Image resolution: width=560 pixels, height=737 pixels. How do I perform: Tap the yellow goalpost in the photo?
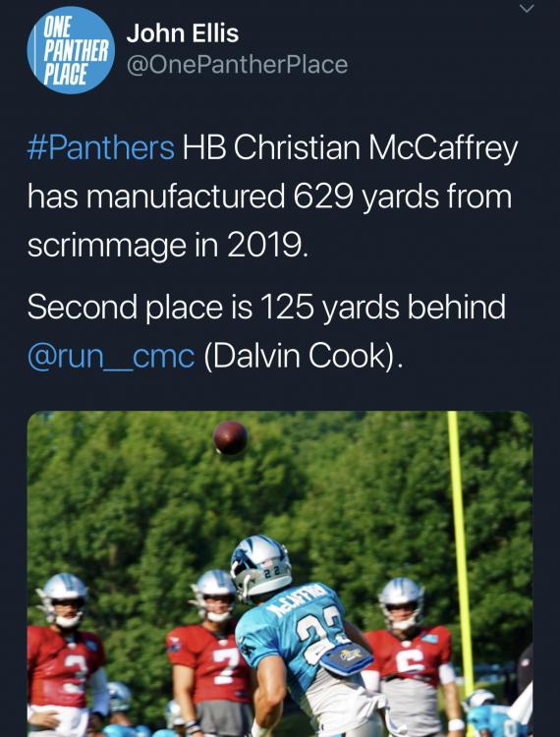pos(460,552)
